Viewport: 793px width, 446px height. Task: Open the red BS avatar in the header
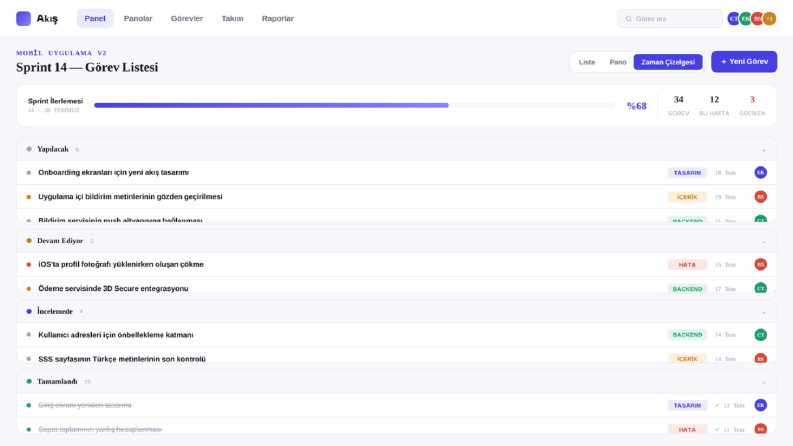[757, 19]
